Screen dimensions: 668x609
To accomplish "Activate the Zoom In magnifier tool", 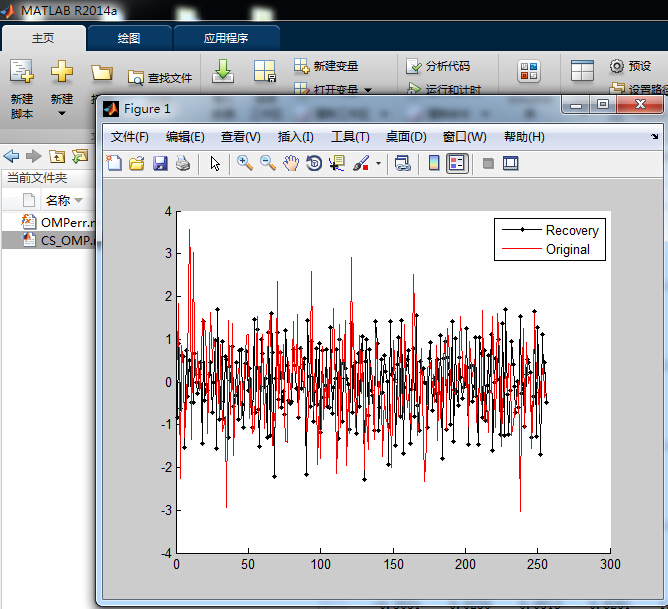I will [x=245, y=164].
